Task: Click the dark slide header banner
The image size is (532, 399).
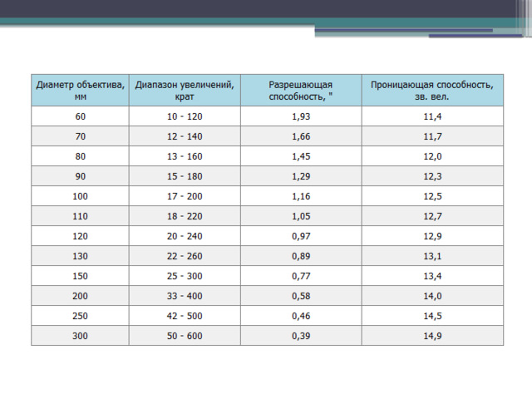Action: [258, 9]
